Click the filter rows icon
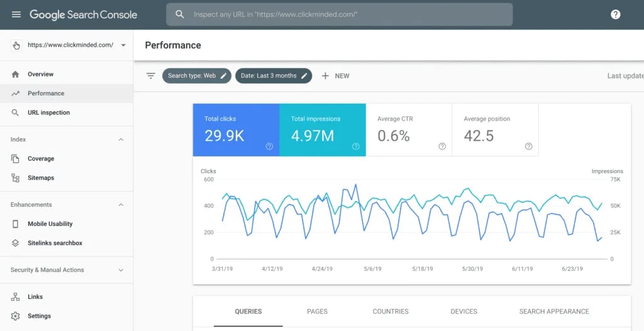644x331 pixels. pyautogui.click(x=151, y=76)
